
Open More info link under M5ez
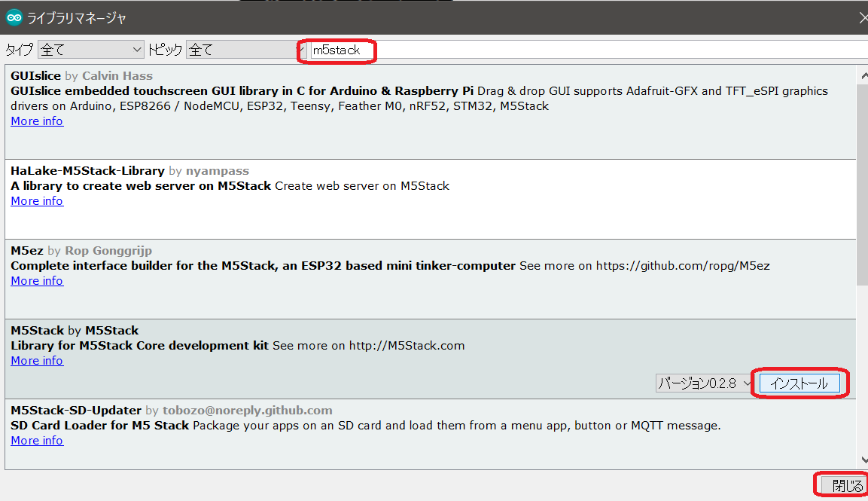click(x=37, y=281)
